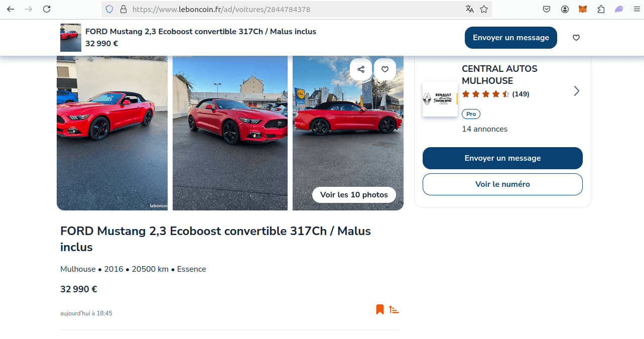This screenshot has width=644, height=339.
Task: Open CENTRAL AUTOS MULHOUSE seller name
Action: click(x=499, y=75)
